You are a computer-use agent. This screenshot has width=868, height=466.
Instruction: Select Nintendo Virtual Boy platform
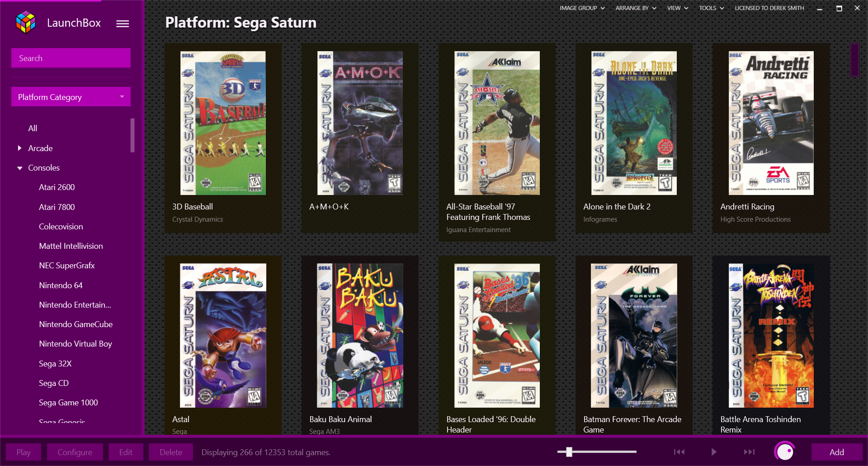pyautogui.click(x=75, y=344)
